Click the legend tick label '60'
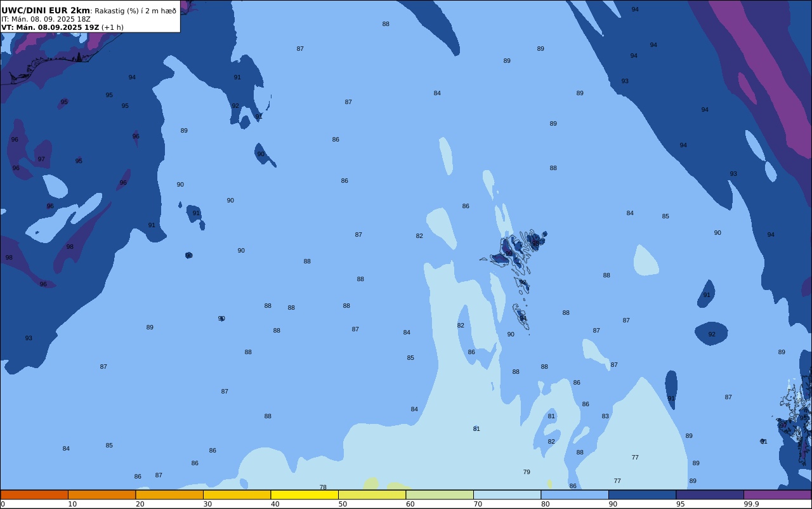Screen dimensions: 812x509 tap(410, 505)
